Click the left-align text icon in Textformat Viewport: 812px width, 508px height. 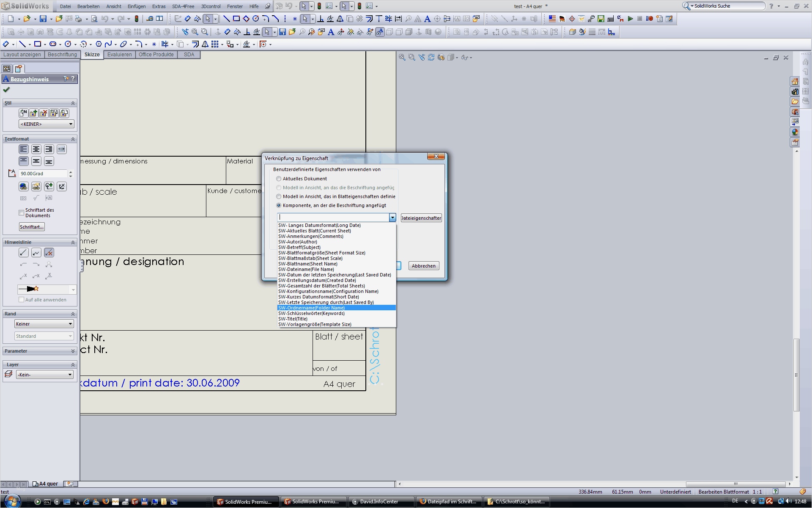[24, 149]
